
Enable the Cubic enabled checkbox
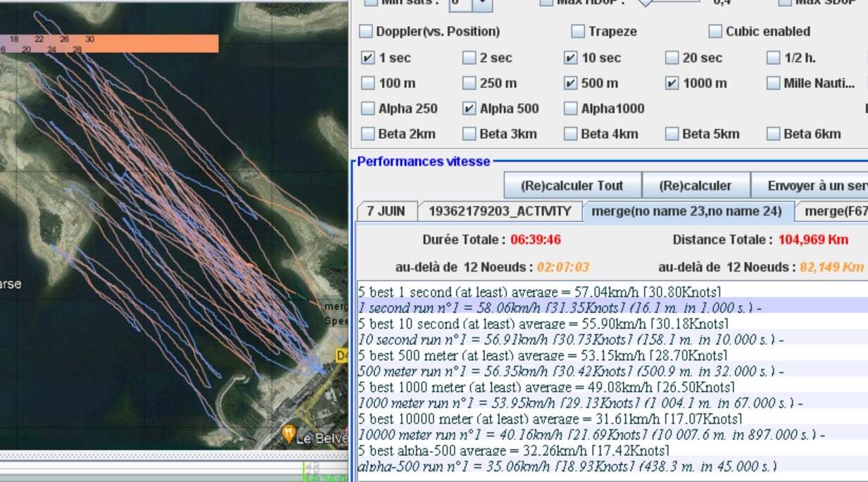click(x=715, y=31)
